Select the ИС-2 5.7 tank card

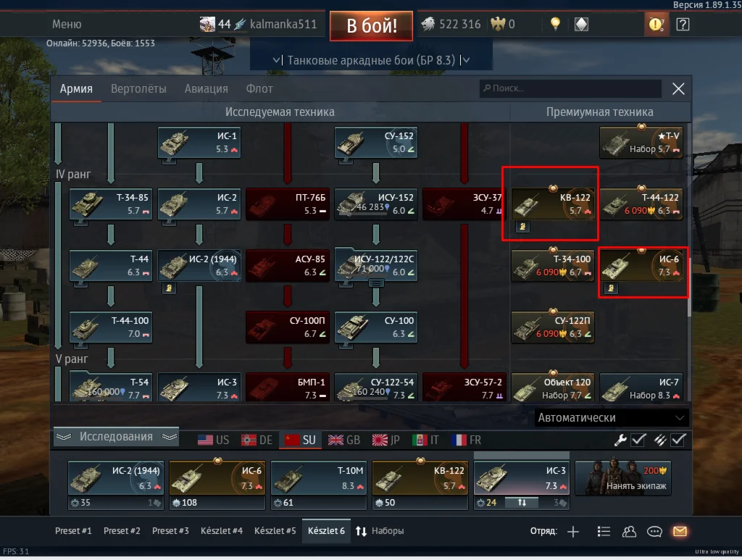point(199,204)
